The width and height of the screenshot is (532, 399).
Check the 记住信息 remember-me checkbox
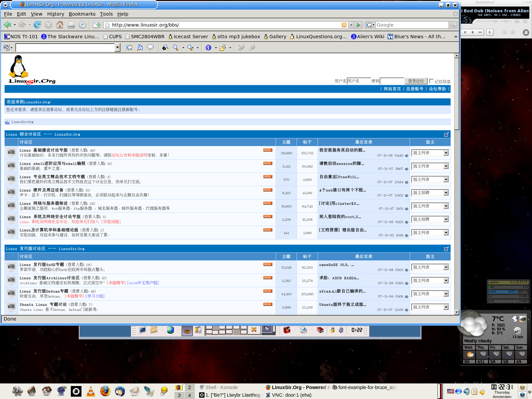[x=431, y=81]
